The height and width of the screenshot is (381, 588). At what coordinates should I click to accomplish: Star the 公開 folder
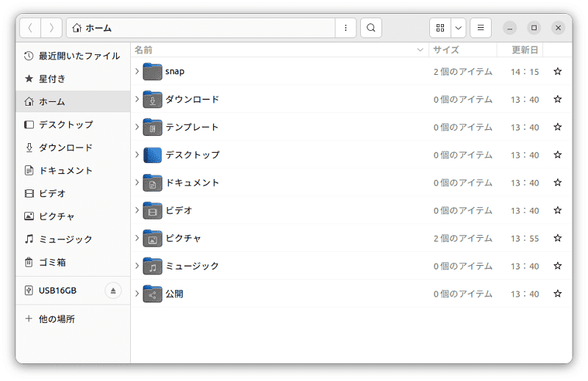(558, 294)
